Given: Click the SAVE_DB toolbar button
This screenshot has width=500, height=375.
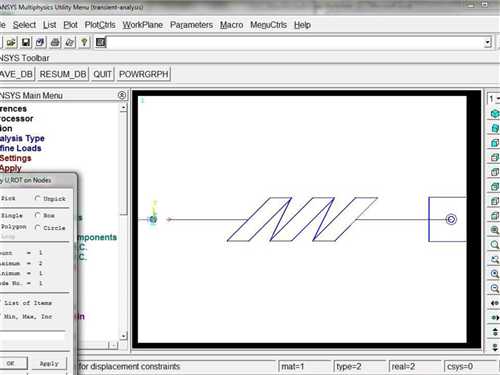Looking at the screenshot, I should (17, 74).
